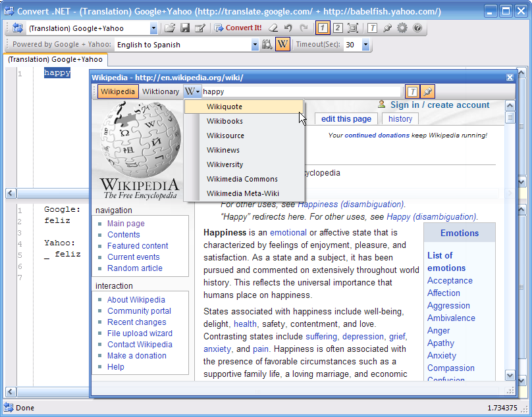Image resolution: width=532 pixels, height=417 pixels.
Task: Click the edit note icon beside save
Action: pyautogui.click(x=200, y=28)
